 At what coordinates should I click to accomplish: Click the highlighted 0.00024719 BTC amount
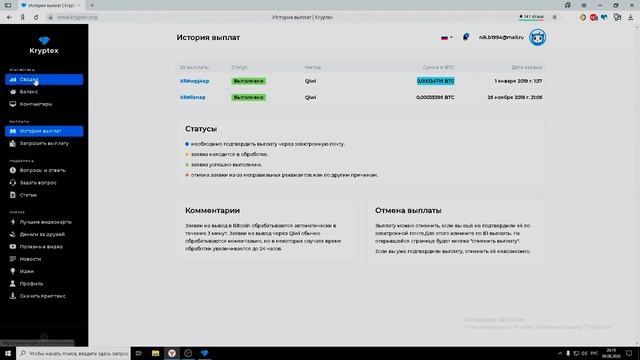click(x=436, y=81)
